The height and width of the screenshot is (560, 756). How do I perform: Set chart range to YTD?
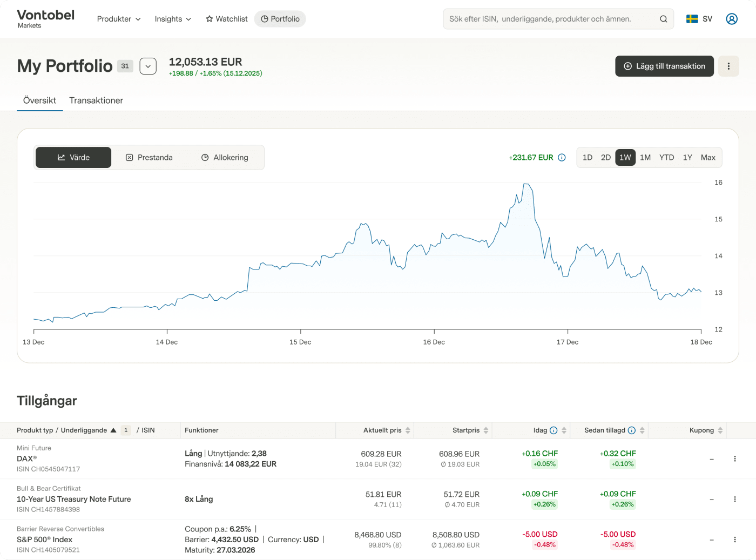(x=666, y=158)
